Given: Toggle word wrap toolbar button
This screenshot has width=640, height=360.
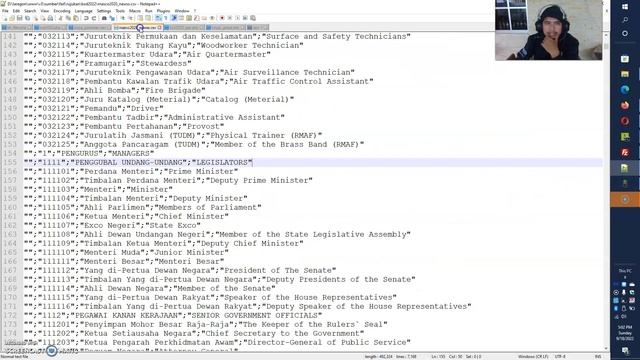Looking at the screenshot, I should [x=157, y=18].
